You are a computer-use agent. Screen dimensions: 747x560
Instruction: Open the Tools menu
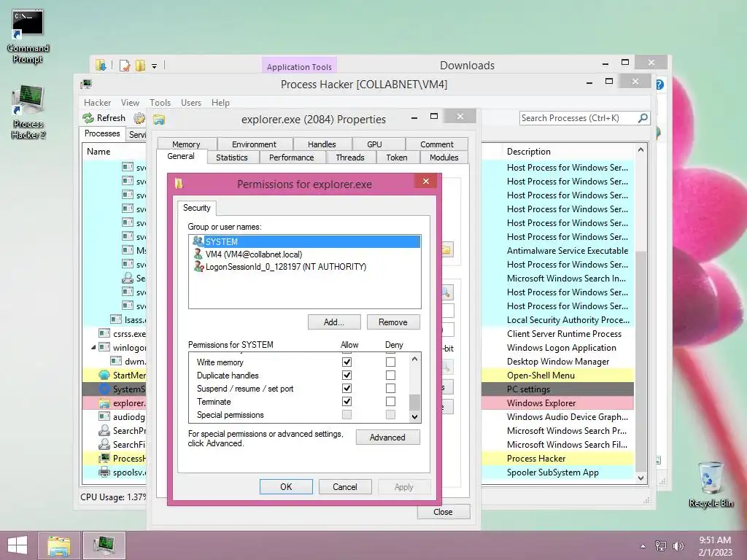point(160,102)
